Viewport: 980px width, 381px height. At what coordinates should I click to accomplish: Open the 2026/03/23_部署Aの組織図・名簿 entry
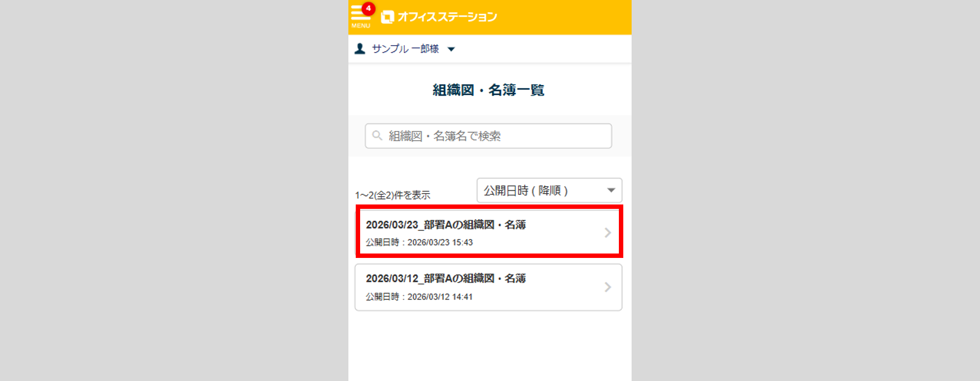click(x=445, y=225)
